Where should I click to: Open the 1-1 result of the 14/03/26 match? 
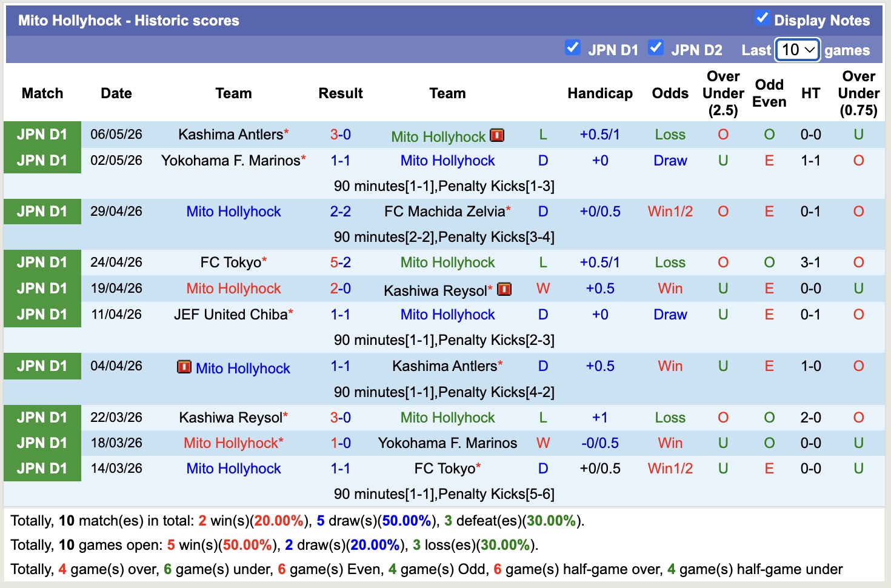pos(341,469)
